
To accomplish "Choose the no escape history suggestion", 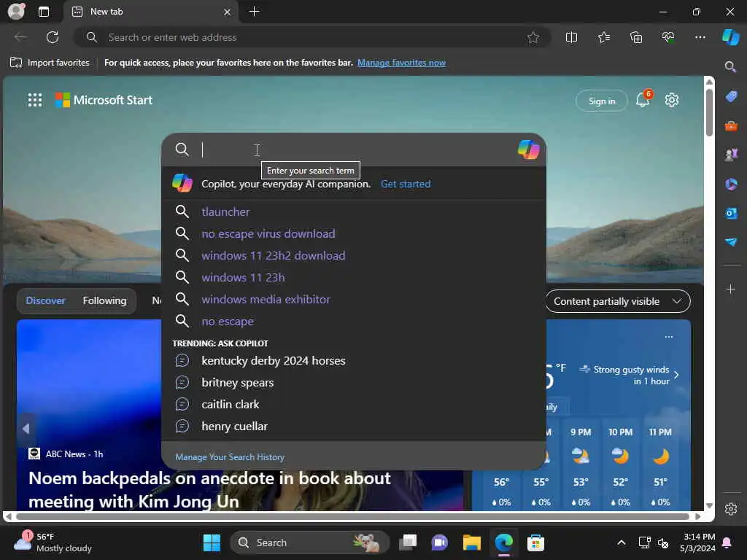I will (x=354, y=321).
